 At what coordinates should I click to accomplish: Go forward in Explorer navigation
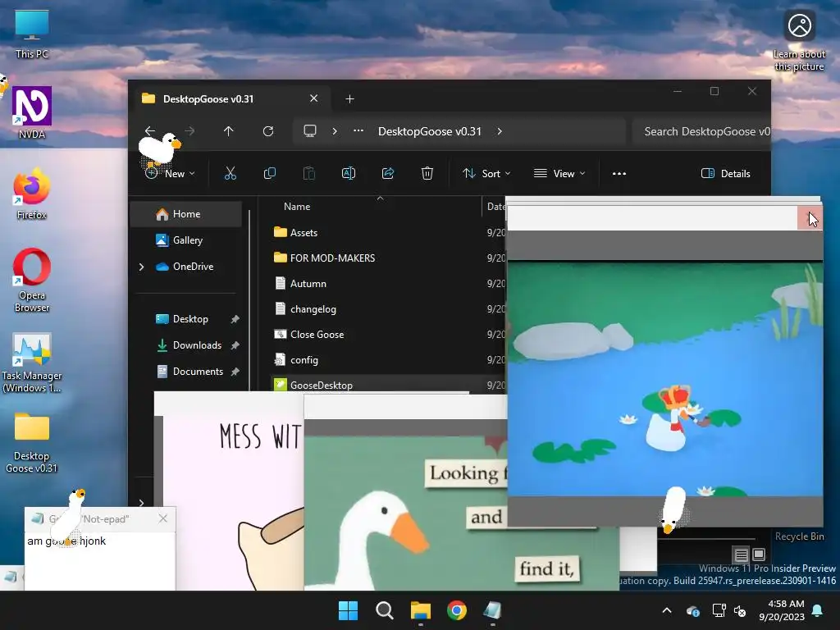coord(189,131)
